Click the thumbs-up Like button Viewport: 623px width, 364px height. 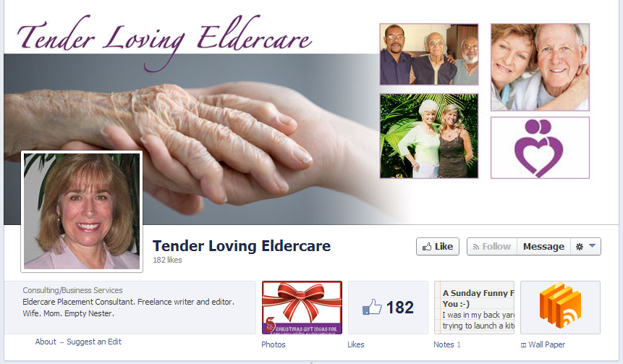[x=438, y=246]
